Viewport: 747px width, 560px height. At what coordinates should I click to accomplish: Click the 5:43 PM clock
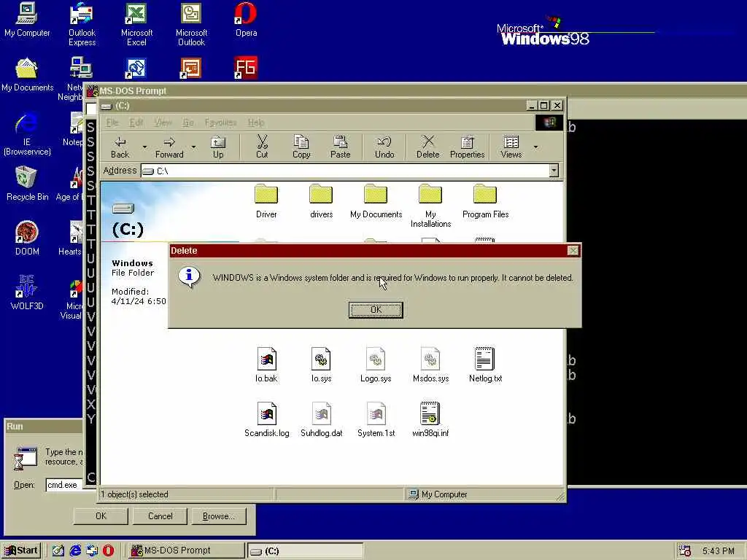tap(718, 551)
